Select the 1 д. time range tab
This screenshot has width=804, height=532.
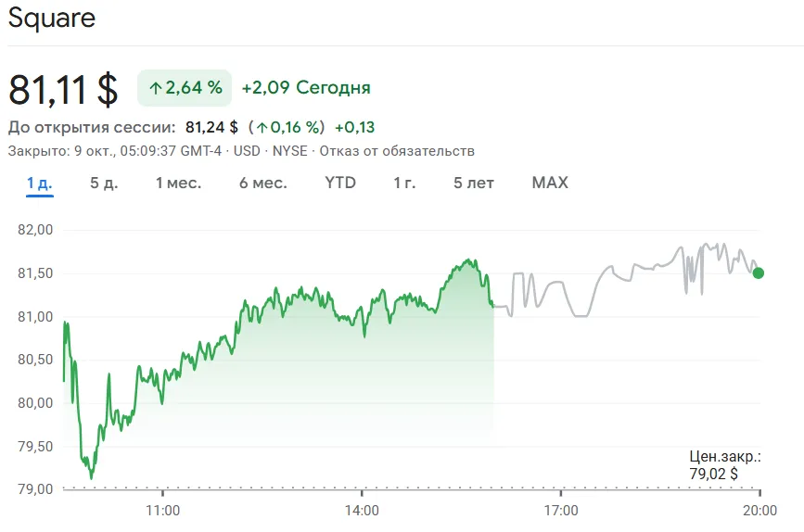click(x=39, y=183)
